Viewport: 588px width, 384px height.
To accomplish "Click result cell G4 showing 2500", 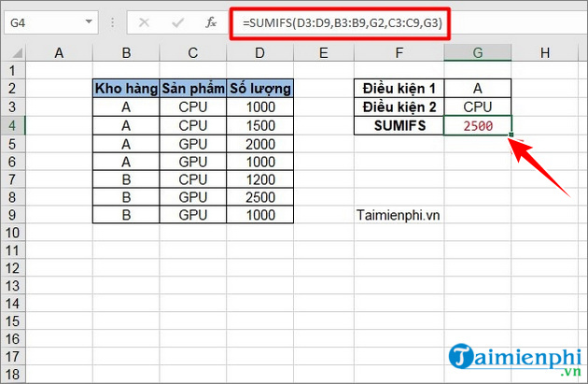I will (x=477, y=125).
